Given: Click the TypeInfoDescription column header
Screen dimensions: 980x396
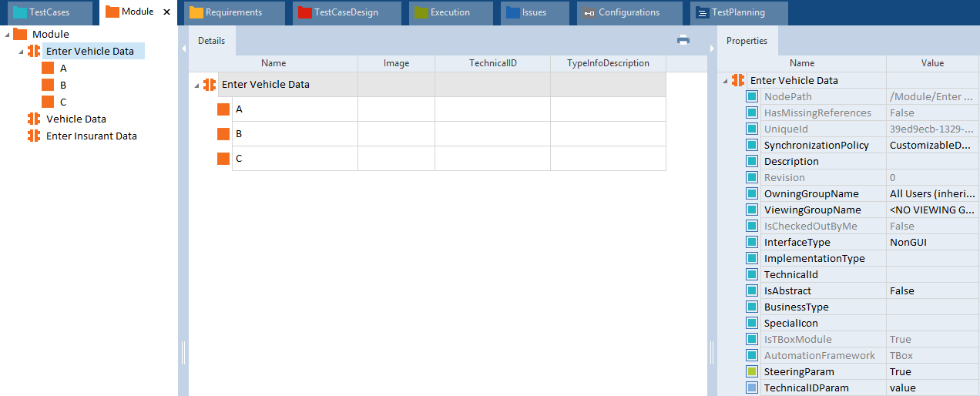Looking at the screenshot, I should pos(609,63).
